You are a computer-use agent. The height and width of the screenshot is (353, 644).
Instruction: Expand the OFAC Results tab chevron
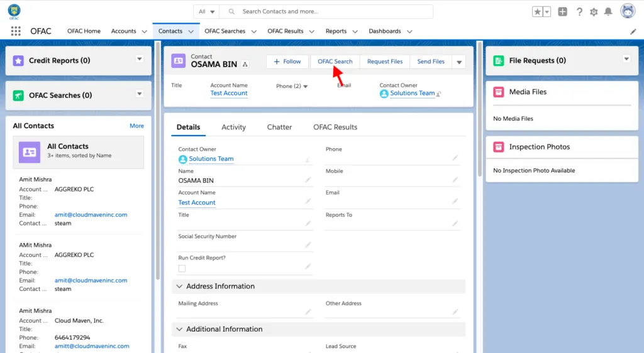pos(312,31)
